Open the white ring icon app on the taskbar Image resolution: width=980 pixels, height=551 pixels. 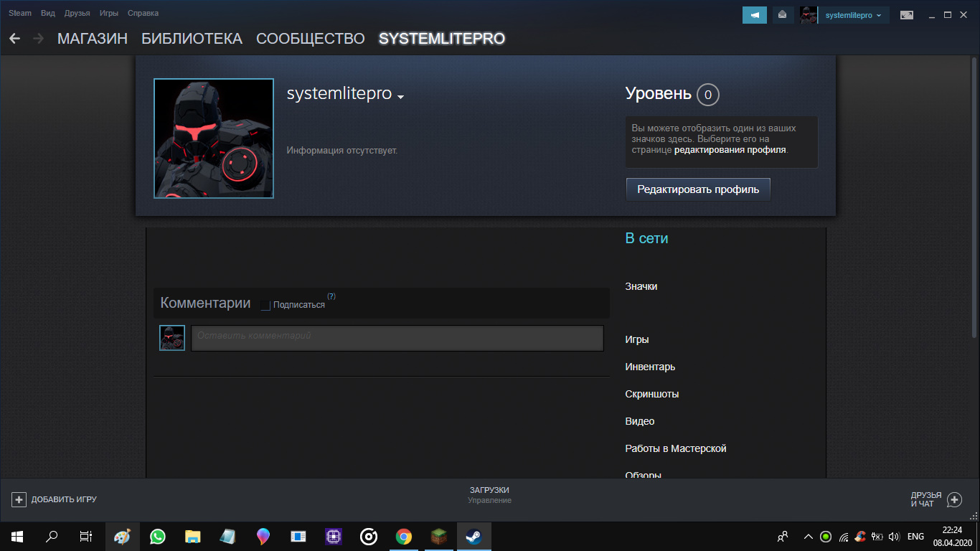pyautogui.click(x=369, y=536)
